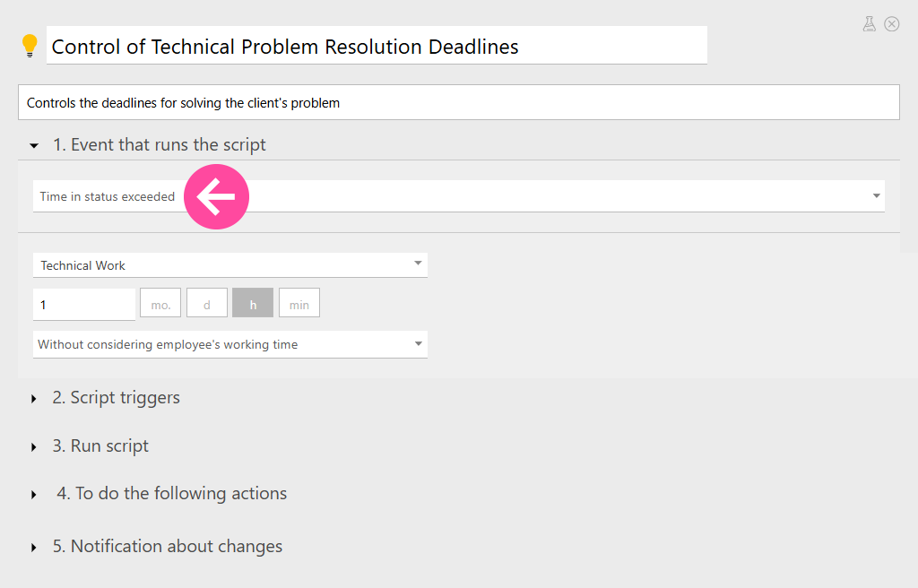Click the flask icon to test the script

click(x=869, y=24)
